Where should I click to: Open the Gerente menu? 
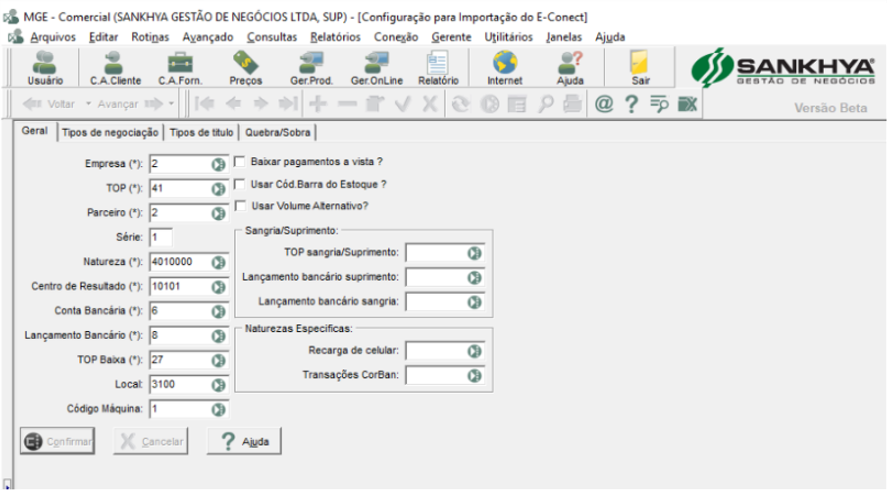(x=451, y=37)
